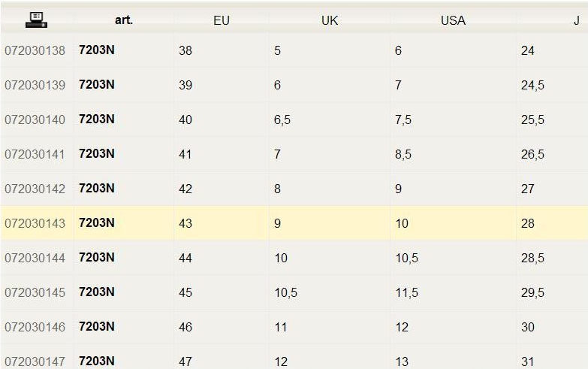The height and width of the screenshot is (369, 588).
Task: Open product code 072030147
Action: pos(35,361)
